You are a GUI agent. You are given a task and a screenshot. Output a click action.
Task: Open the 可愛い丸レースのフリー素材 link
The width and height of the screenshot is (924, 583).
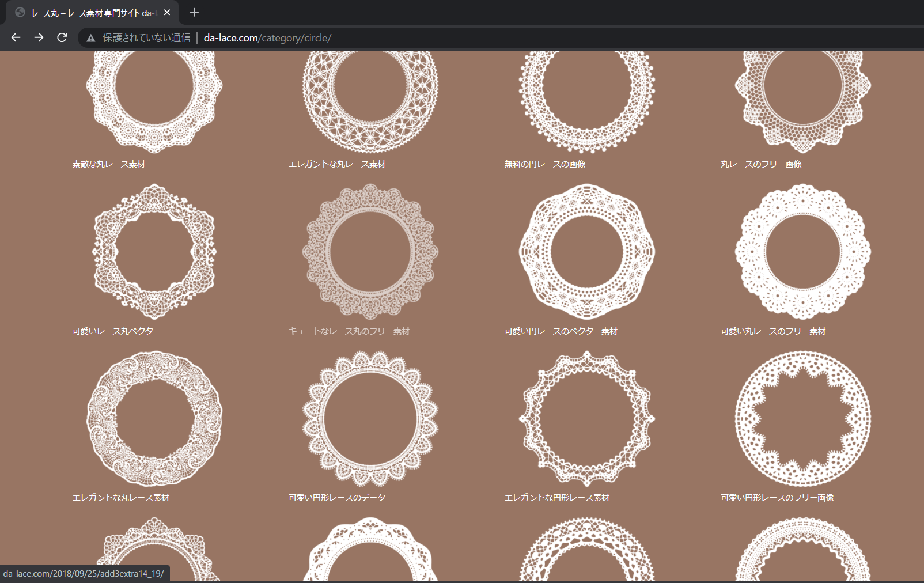773,331
